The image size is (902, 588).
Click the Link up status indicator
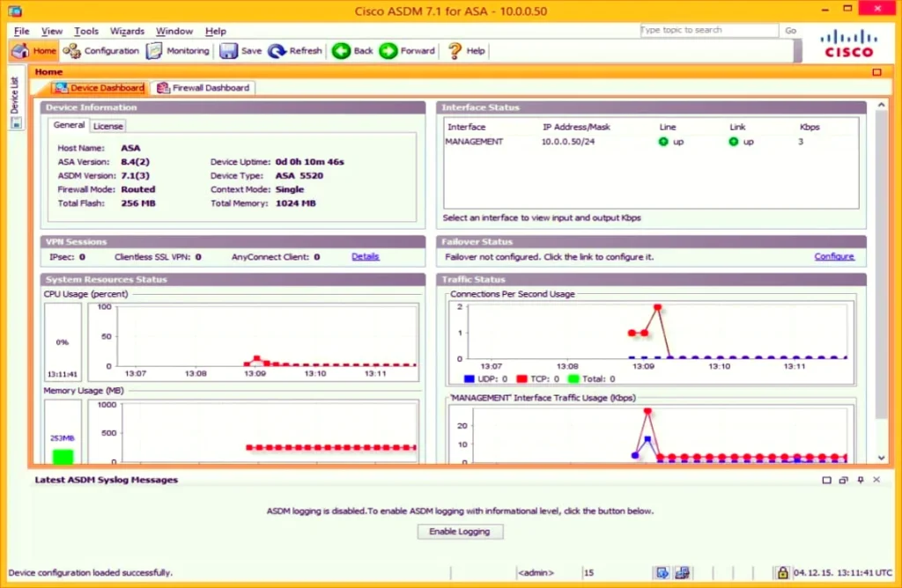point(741,142)
